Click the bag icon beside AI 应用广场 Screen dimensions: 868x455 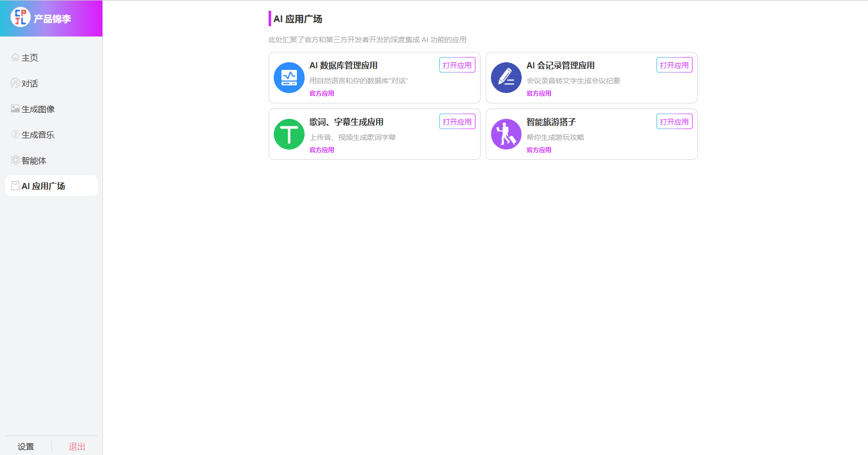[15, 186]
